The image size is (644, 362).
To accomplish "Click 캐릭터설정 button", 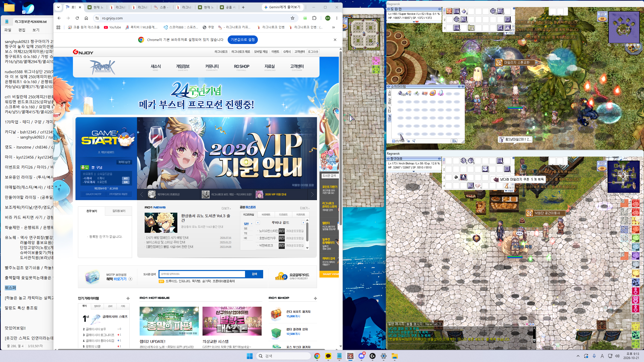I will click(x=124, y=162).
